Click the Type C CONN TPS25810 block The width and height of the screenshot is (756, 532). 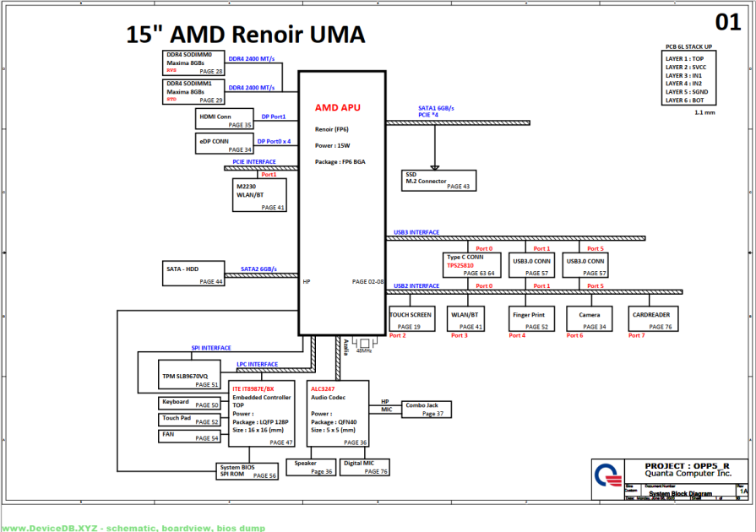(471, 265)
